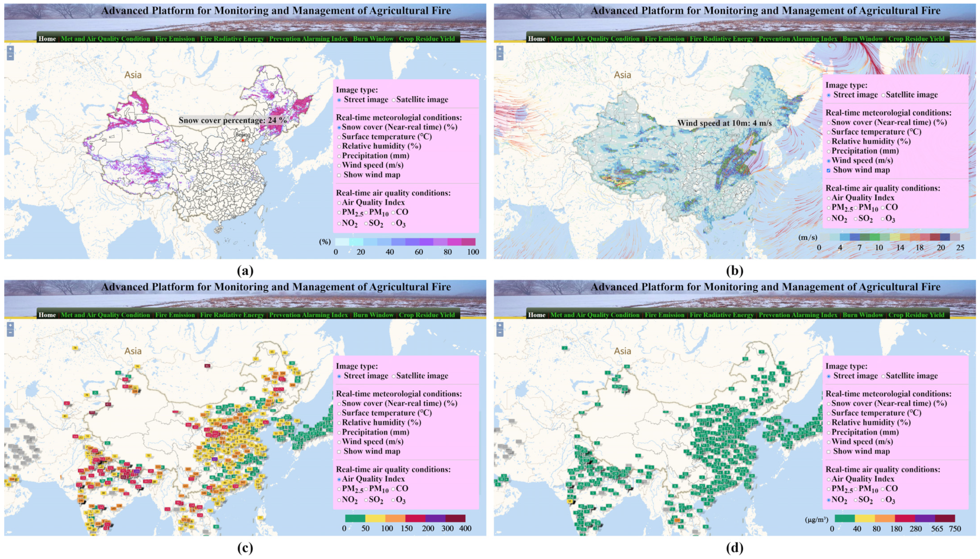Zoom out on Air Quality Index map (c)

click(10, 333)
